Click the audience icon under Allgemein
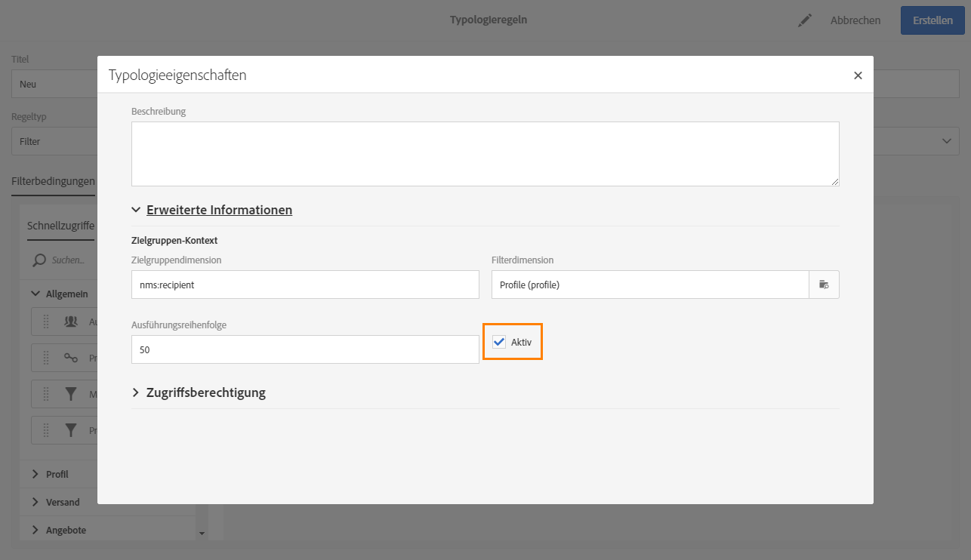This screenshot has width=971, height=560. click(71, 322)
